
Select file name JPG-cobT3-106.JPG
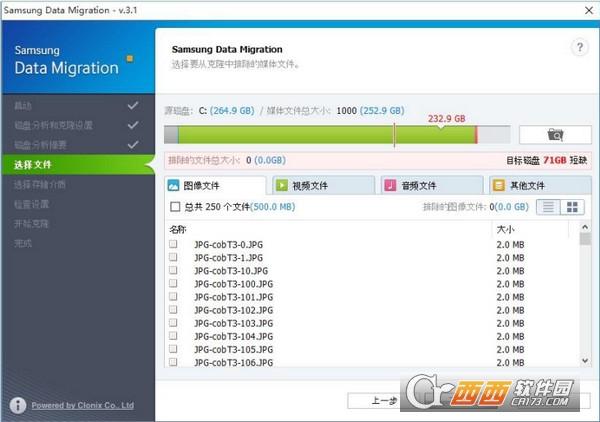(x=233, y=362)
